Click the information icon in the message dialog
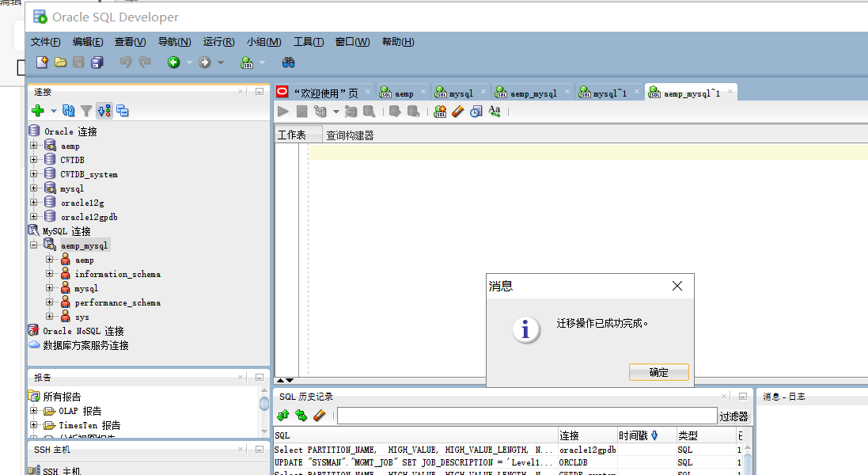This screenshot has width=868, height=475. click(x=525, y=330)
